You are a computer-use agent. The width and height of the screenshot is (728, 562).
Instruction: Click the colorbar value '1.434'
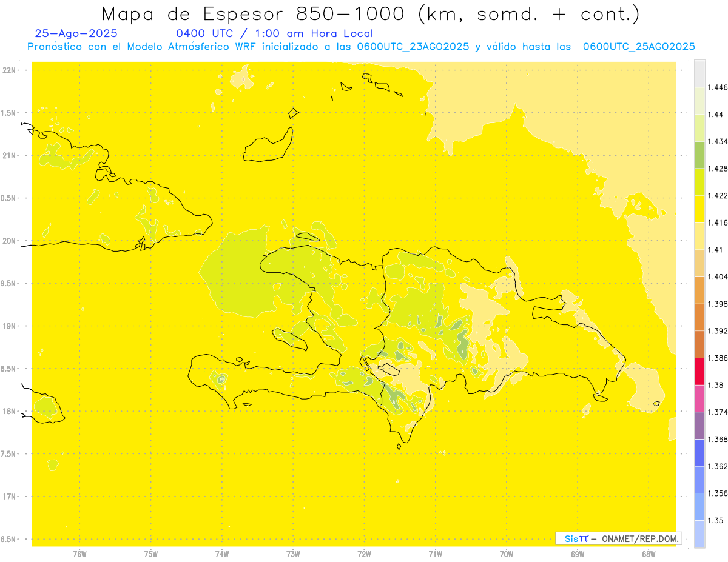[718, 141]
